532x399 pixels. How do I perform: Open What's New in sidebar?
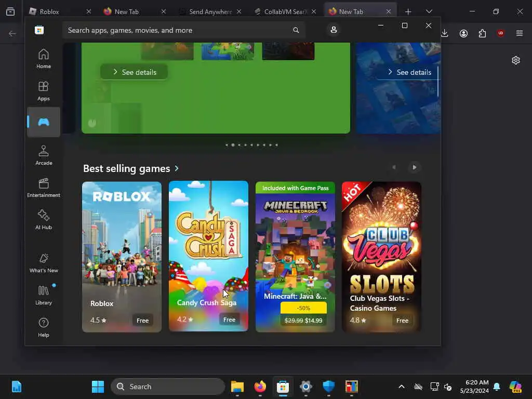click(x=44, y=263)
